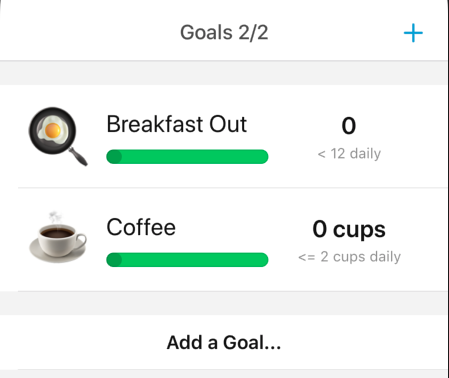Select the Breakfast Out title text
The height and width of the screenshot is (378, 449).
click(x=177, y=124)
